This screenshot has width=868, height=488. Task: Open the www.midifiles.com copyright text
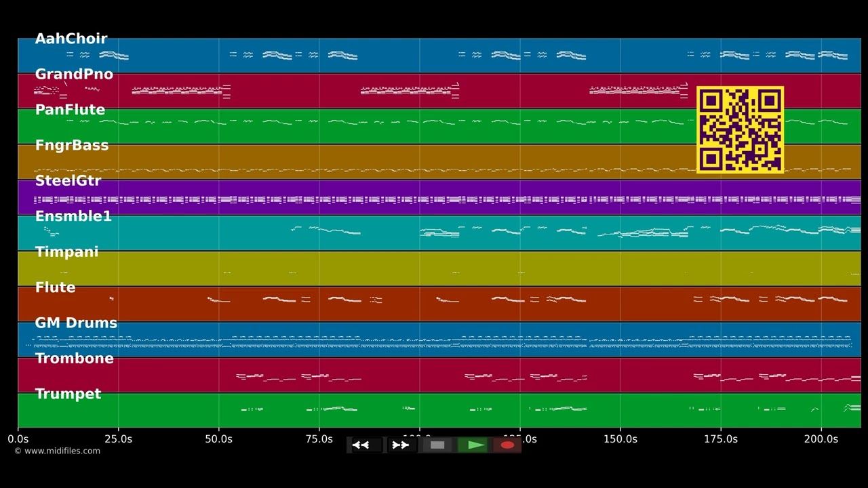(x=57, y=451)
